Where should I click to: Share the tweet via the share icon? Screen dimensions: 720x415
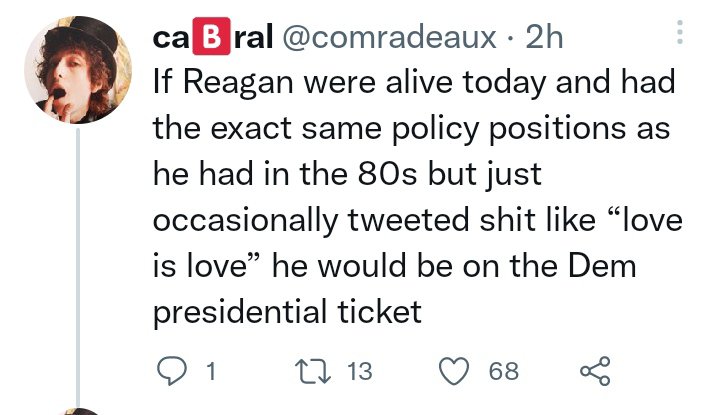(x=595, y=371)
